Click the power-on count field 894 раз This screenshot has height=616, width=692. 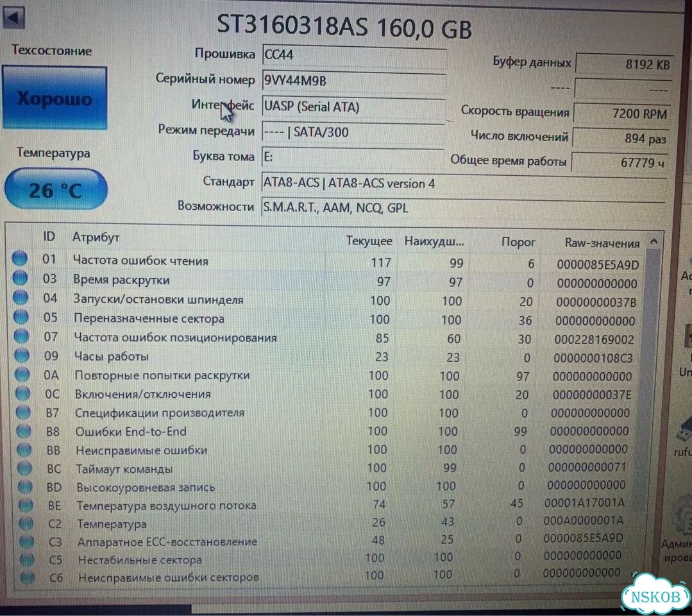[x=621, y=139]
